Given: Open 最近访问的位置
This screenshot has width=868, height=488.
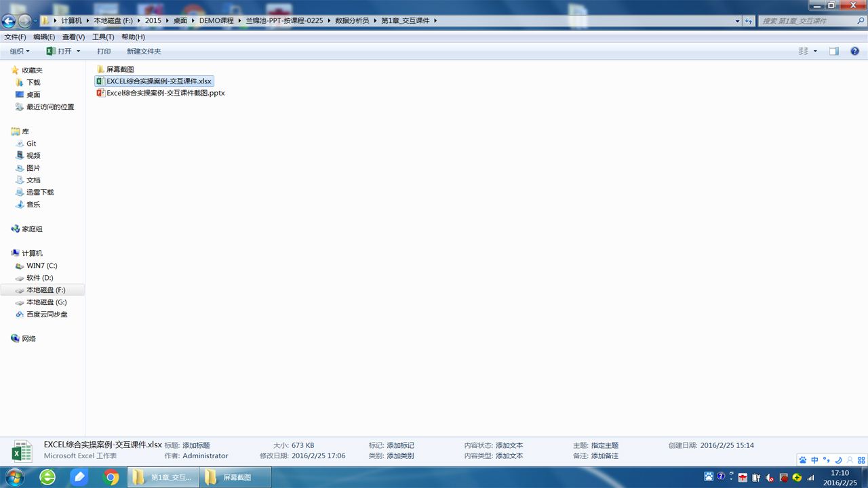Looking at the screenshot, I should click(50, 107).
